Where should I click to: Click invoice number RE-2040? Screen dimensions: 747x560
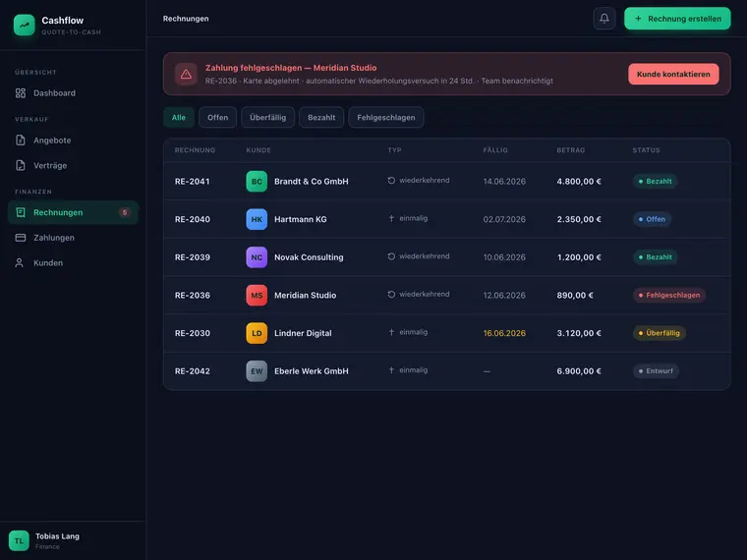click(x=192, y=219)
